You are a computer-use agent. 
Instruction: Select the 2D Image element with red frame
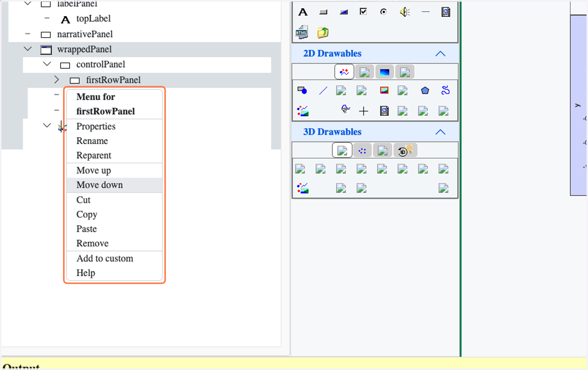tap(384, 90)
